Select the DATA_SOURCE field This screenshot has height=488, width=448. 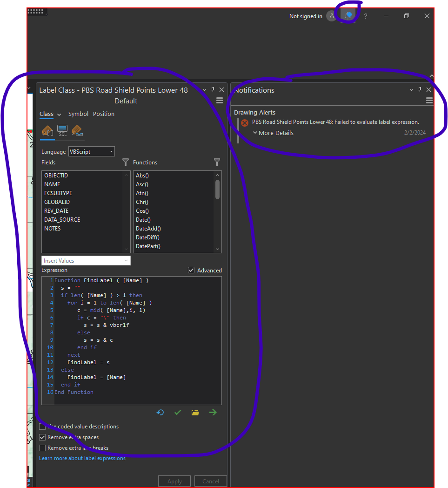(62, 220)
